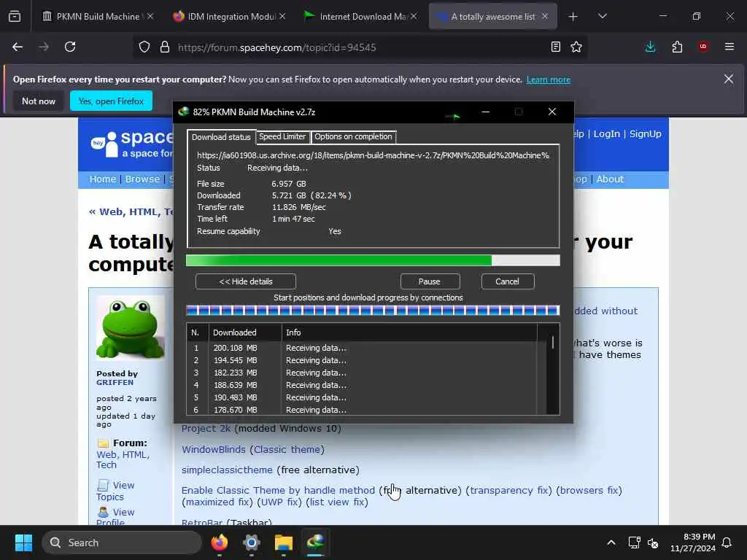747x560 pixels.
Task: Open the SpaceHey Browse link
Action: coord(142,179)
